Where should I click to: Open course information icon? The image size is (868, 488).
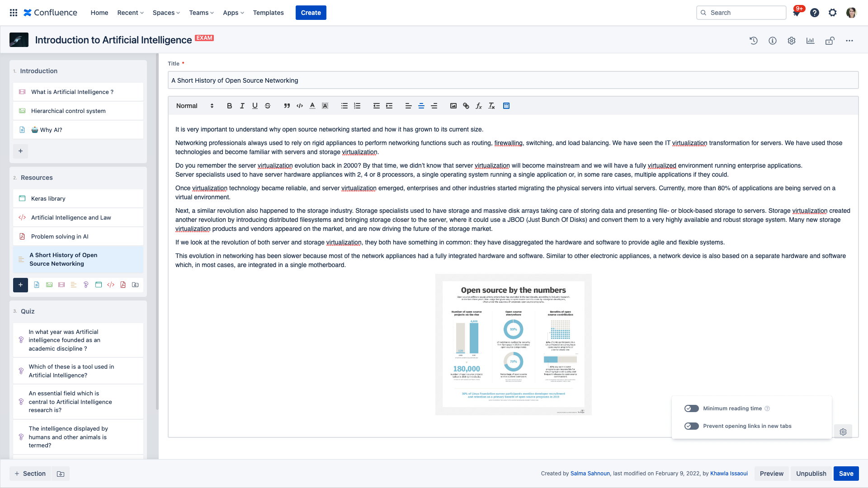pos(773,41)
